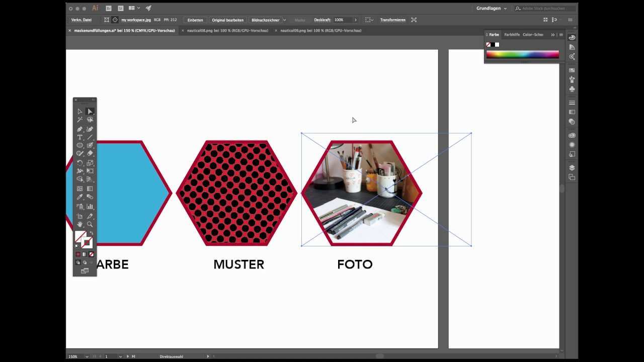Click the Original bearbeiten button
The width and height of the screenshot is (644, 362).
(227, 20)
